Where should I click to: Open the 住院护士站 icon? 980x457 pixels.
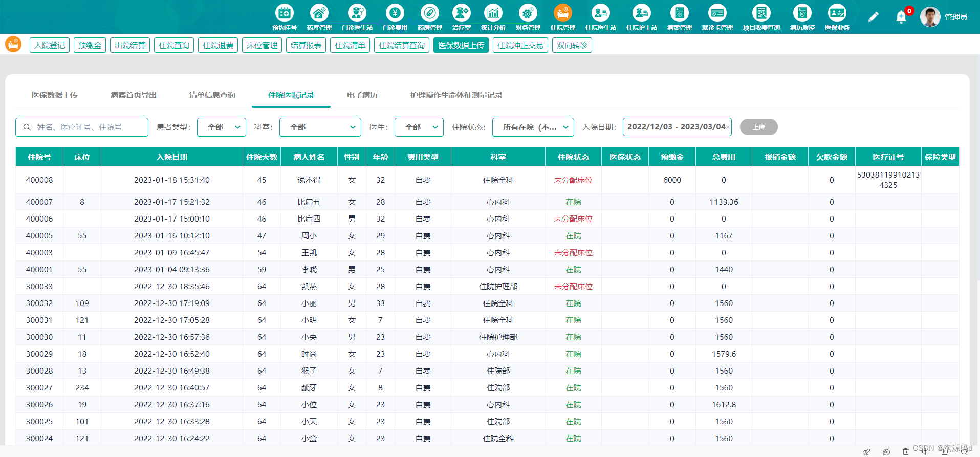coord(641,13)
